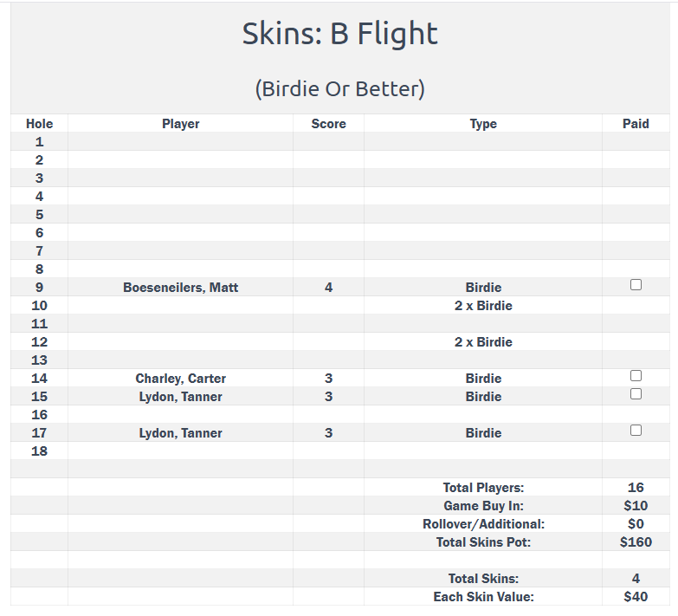Viewport: 678px width, 616px height.
Task: Mark hole 15 Lydon, Tanner as paid
Action: [x=636, y=394]
